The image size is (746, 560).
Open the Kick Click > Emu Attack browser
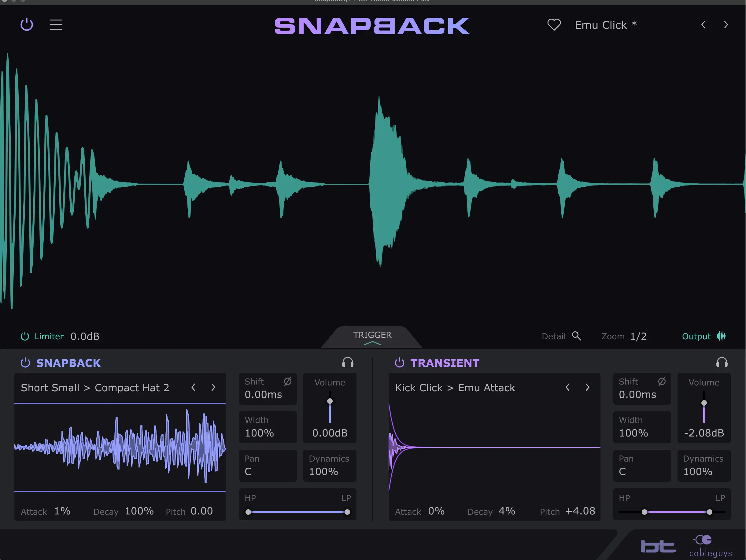455,387
